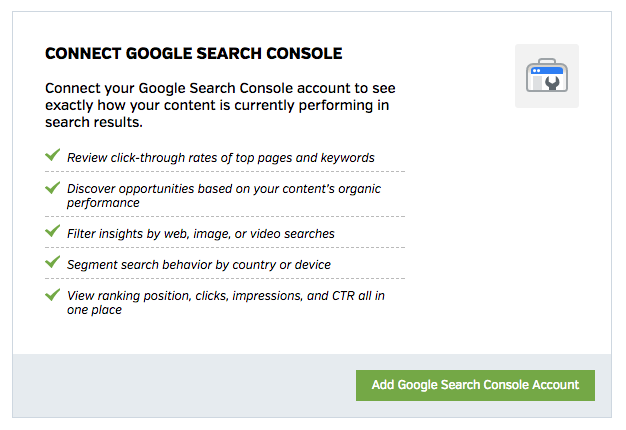The width and height of the screenshot is (626, 430).
Task: Click the Filter insights by web, image, video text
Action: pyautogui.click(x=200, y=233)
